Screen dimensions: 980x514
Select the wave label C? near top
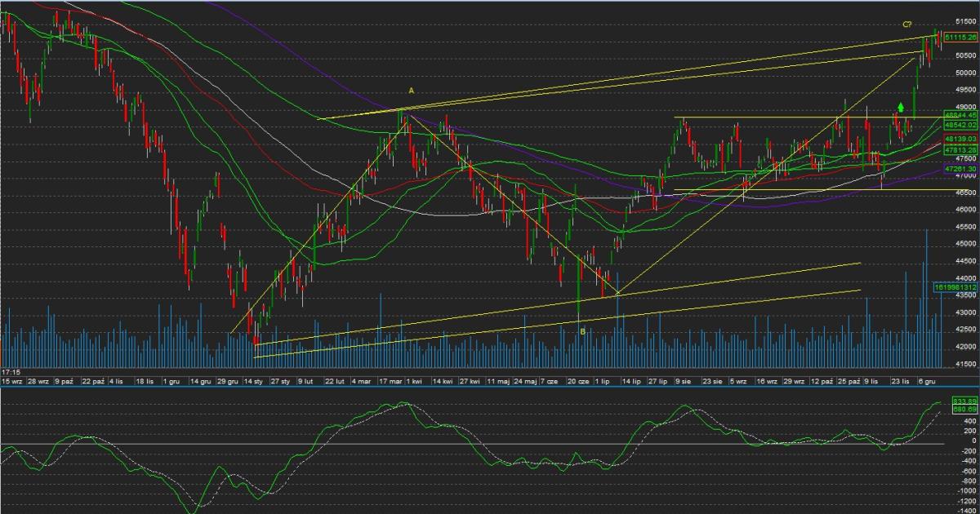907,24
